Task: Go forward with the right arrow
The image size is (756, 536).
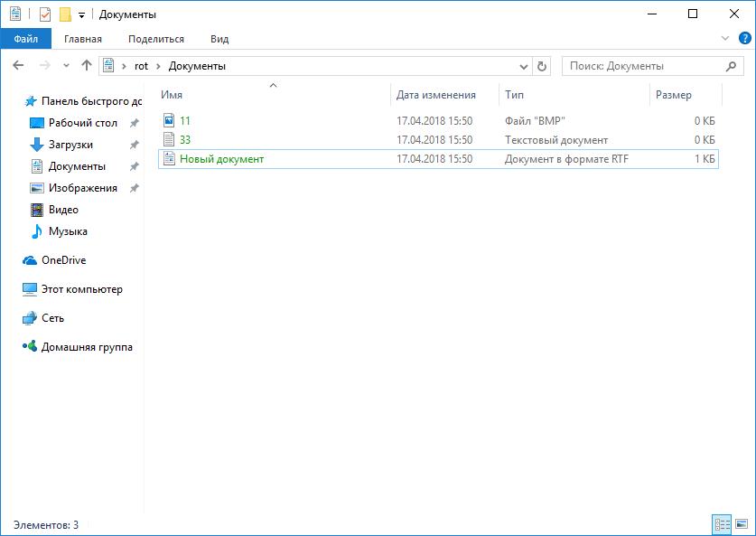Action: click(x=44, y=66)
